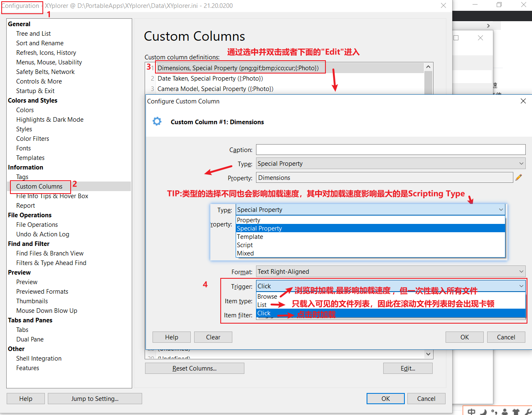Open the Thumbnails settings page in sidebar
The image size is (532, 415).
(x=32, y=301)
